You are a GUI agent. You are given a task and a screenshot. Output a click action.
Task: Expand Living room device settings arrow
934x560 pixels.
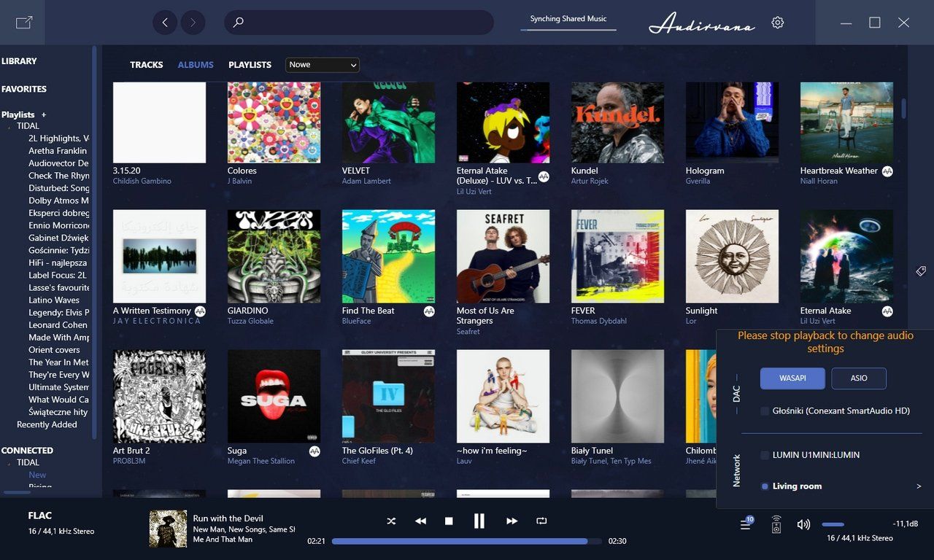point(919,486)
